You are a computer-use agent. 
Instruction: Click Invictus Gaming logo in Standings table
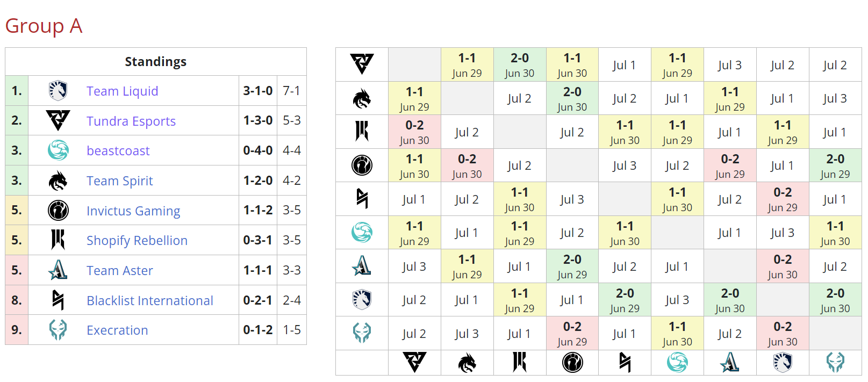pyautogui.click(x=58, y=211)
